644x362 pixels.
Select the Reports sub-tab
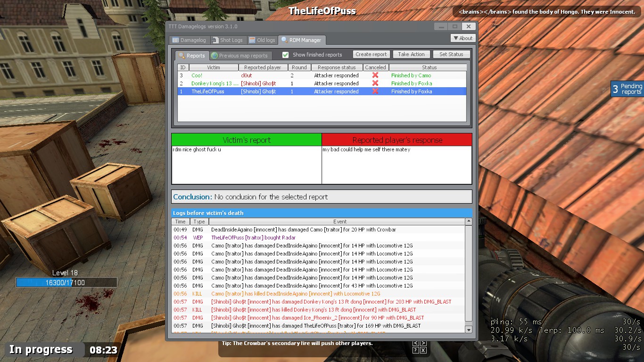(192, 56)
